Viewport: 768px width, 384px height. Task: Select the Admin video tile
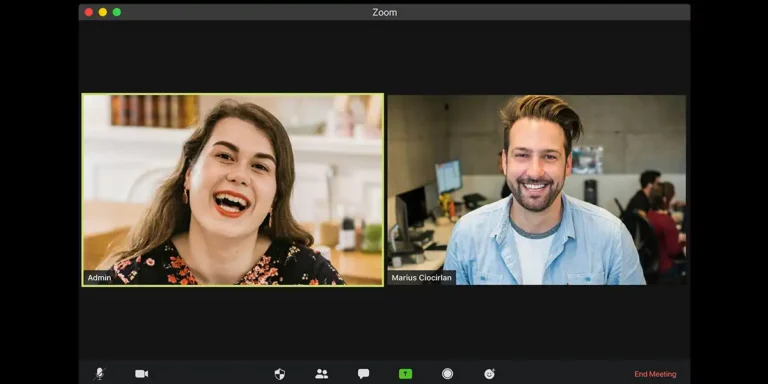[x=233, y=190]
